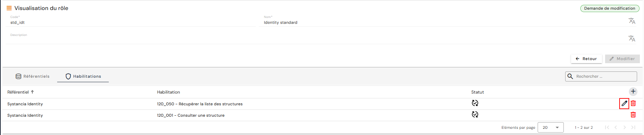Image resolution: width=644 pixels, height=135 pixels.
Task: Click the Statut column header
Action: tap(477, 92)
